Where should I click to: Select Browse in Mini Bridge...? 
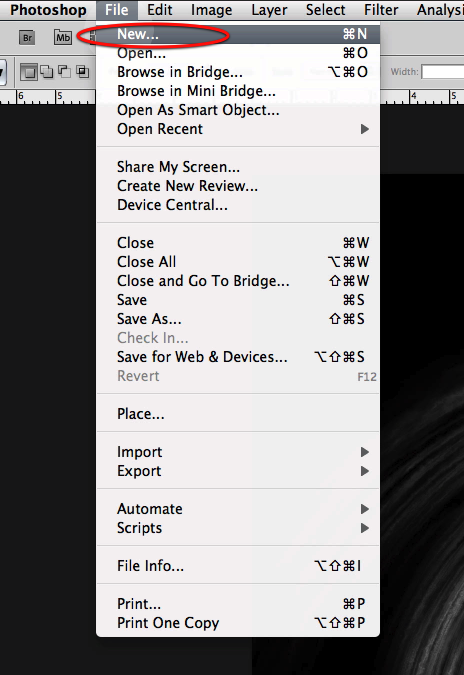pyautogui.click(x=238, y=91)
